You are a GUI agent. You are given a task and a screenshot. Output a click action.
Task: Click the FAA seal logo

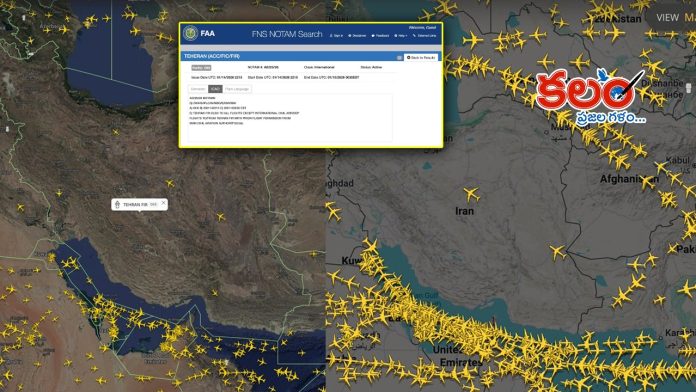pos(191,33)
